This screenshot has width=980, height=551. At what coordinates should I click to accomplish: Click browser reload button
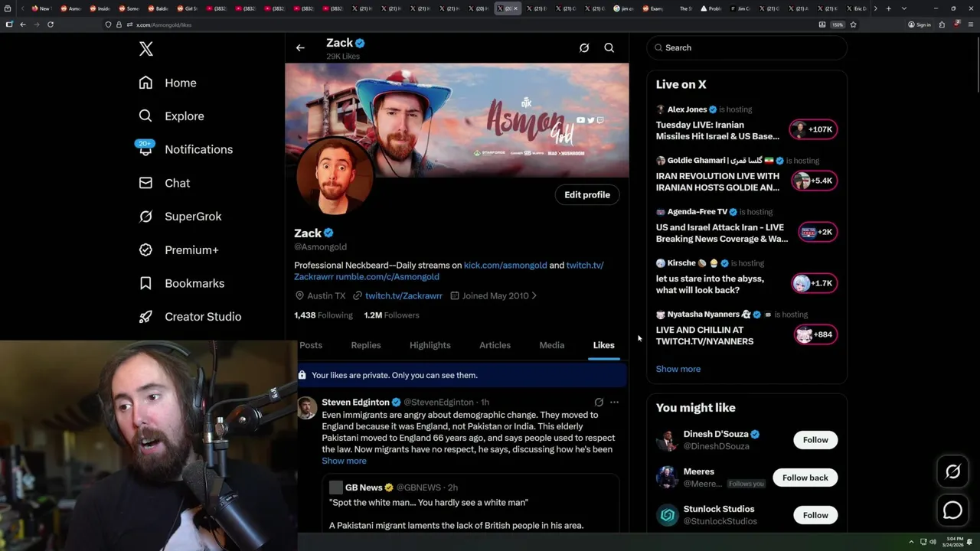point(51,24)
